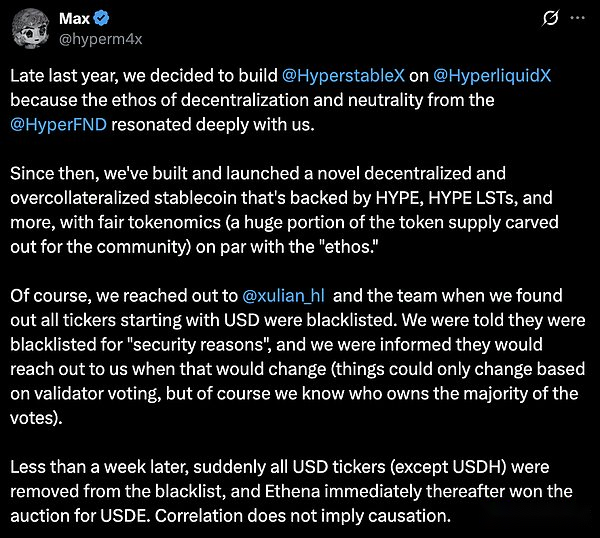Open the three-dot more options menu
This screenshot has height=538, width=600.
tap(577, 18)
